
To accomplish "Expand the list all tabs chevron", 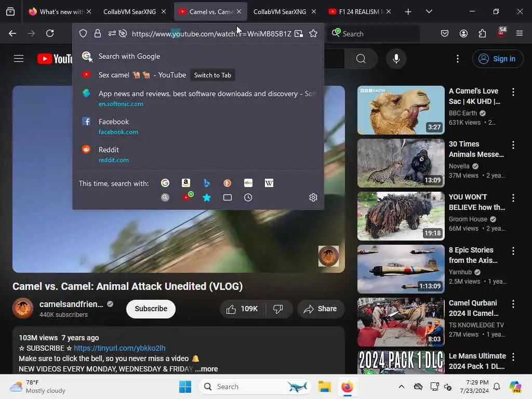I will pyautogui.click(x=429, y=11).
